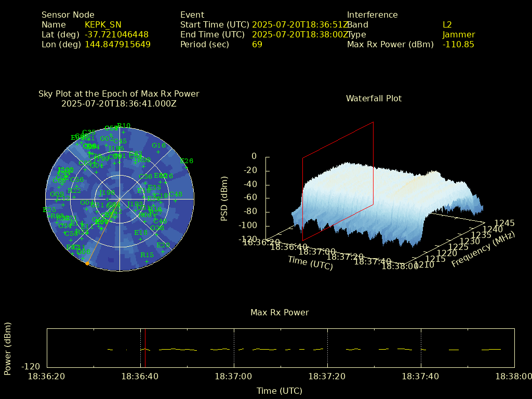Click the Latitude value -37.721046448

116,35
